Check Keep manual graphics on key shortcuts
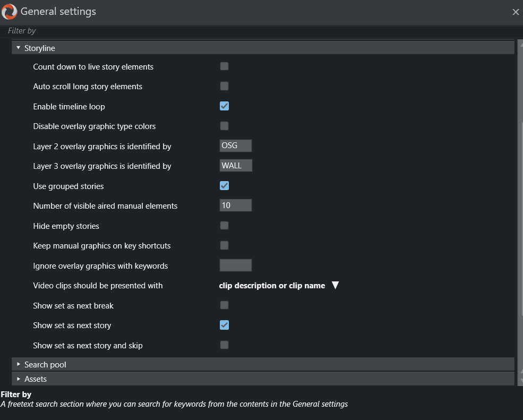523x420 pixels. click(x=224, y=245)
